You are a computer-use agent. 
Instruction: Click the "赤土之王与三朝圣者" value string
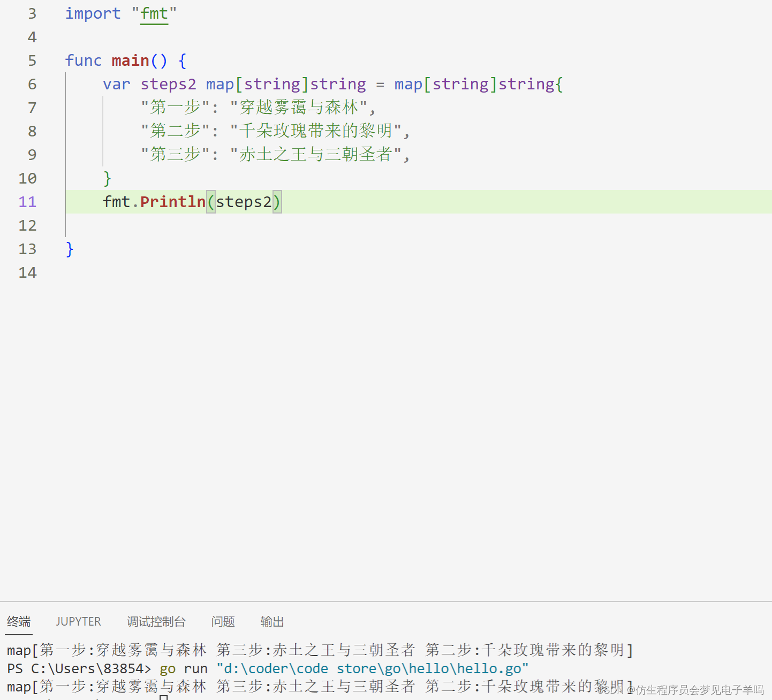tap(316, 155)
